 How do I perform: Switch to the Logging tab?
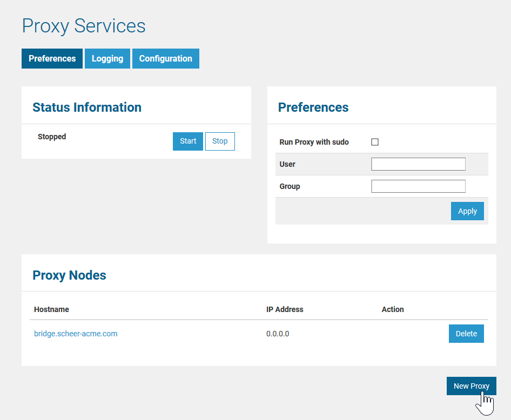107,58
